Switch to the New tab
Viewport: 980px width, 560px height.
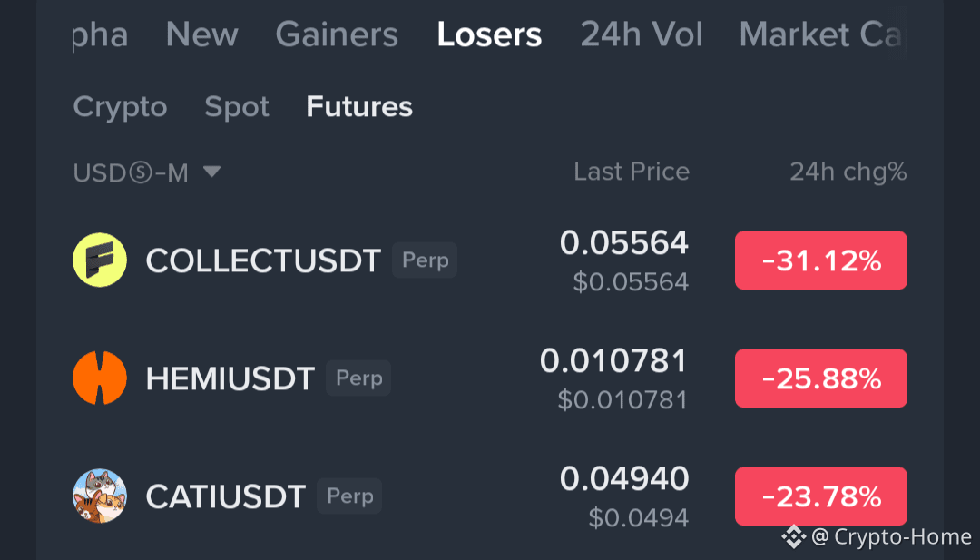pos(201,34)
